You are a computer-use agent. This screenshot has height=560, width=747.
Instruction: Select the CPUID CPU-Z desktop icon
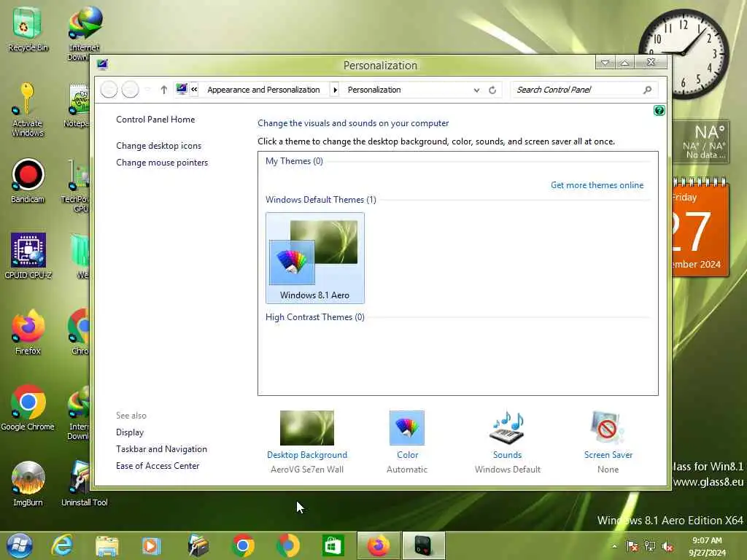pos(28,256)
